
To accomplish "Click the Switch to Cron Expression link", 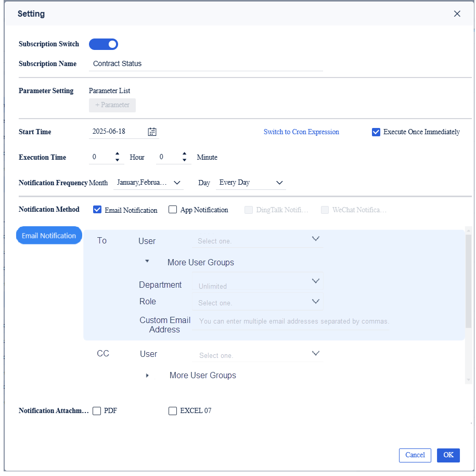I will click(301, 132).
